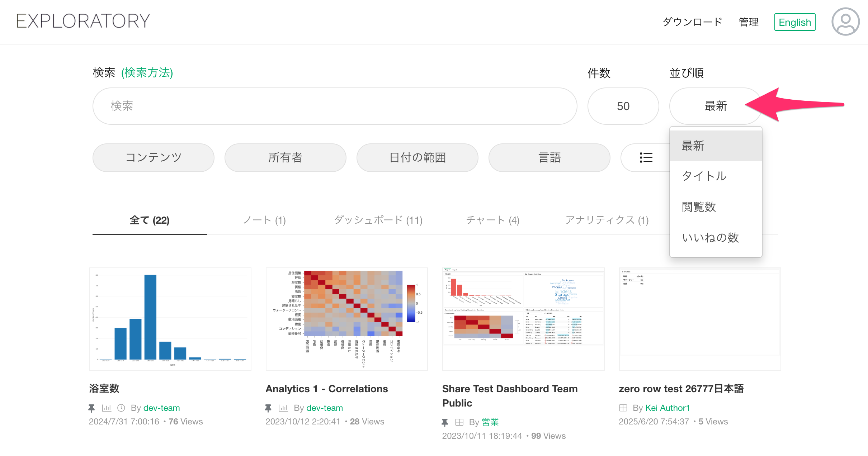The height and width of the screenshot is (456, 868).
Task: Click the clock schedule icon under 浴室数
Action: (x=121, y=408)
